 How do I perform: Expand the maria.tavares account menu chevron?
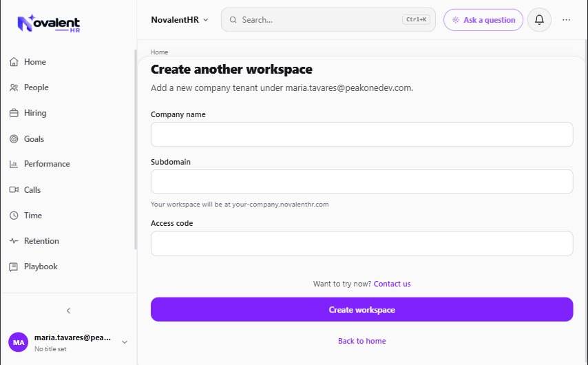[125, 342]
